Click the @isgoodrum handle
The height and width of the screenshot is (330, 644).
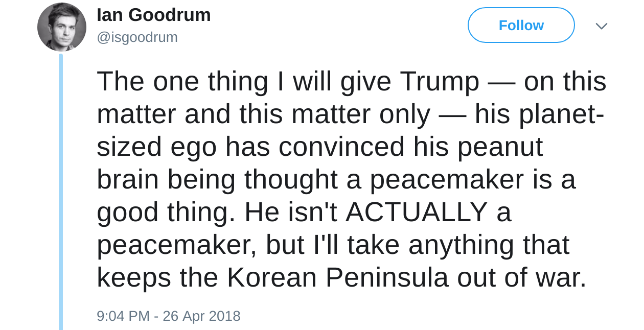(137, 37)
